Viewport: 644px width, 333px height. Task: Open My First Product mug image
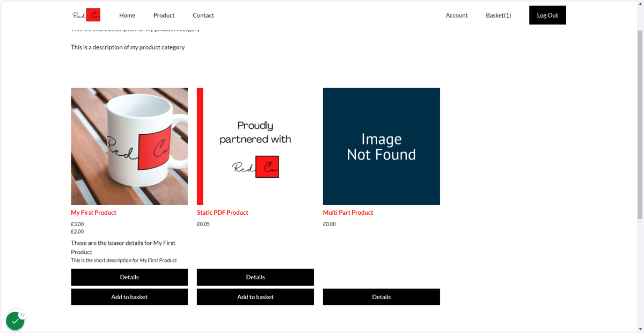(x=129, y=147)
